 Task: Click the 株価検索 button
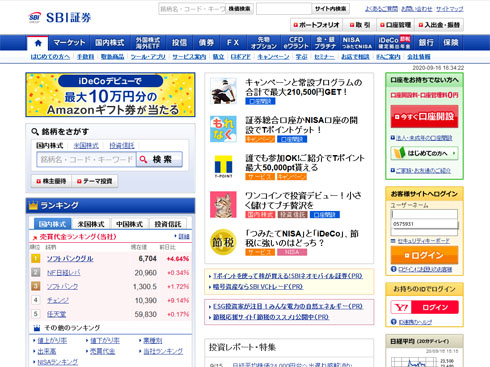pos(239,9)
